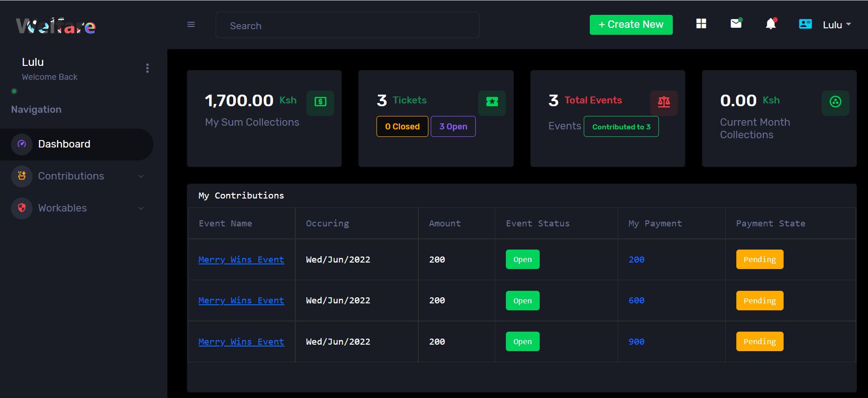Click the money icon on Sum Collections card
Screen dimensions: 868x398
[320, 102]
